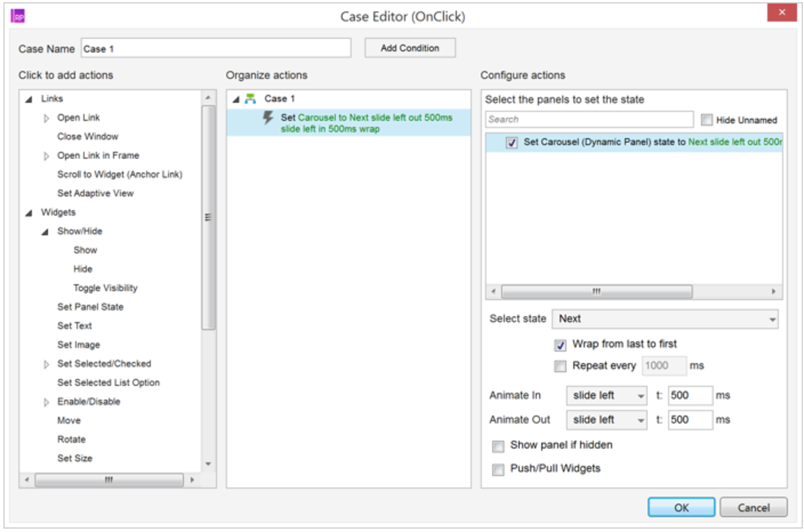The height and width of the screenshot is (532, 804).
Task: Click actions list horizontal scroll right arrow
Action: coord(192,480)
